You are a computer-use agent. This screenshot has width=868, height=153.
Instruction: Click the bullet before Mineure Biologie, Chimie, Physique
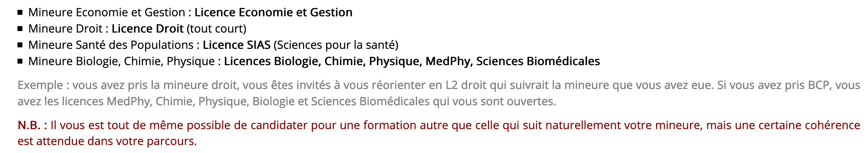20,61
